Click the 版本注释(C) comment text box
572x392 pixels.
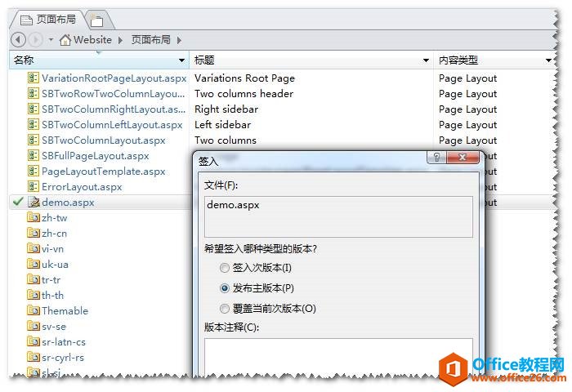click(338, 358)
